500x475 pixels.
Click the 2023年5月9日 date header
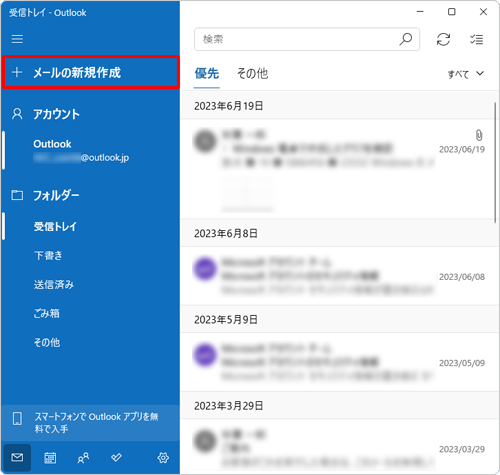click(226, 320)
